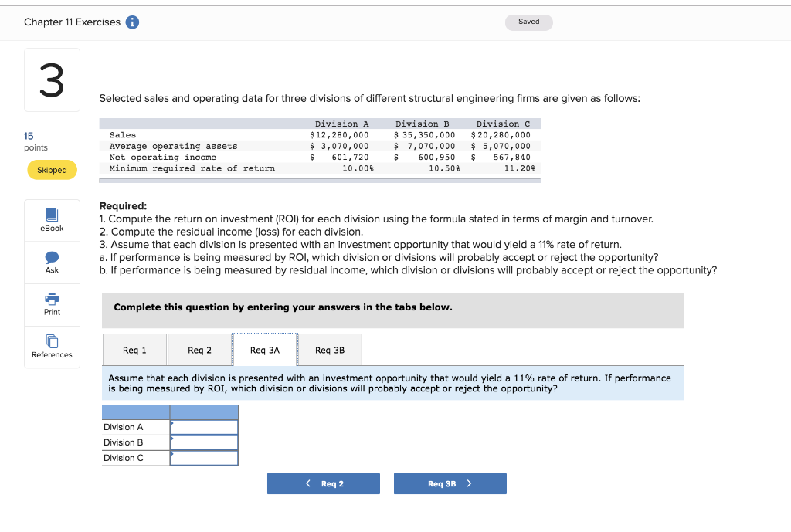The width and height of the screenshot is (791, 532).
Task: Click the Average operating assets row label
Action: (x=173, y=146)
